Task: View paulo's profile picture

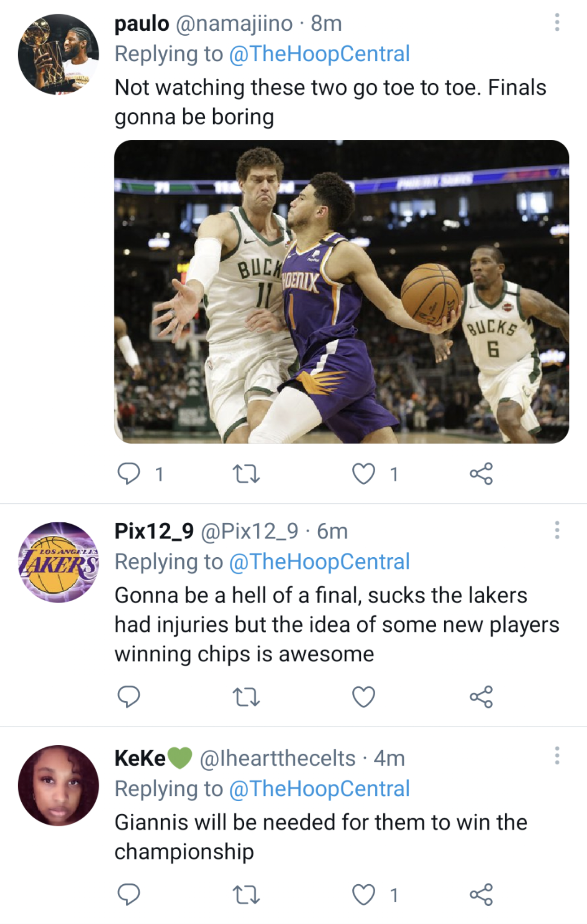Action: [x=58, y=54]
